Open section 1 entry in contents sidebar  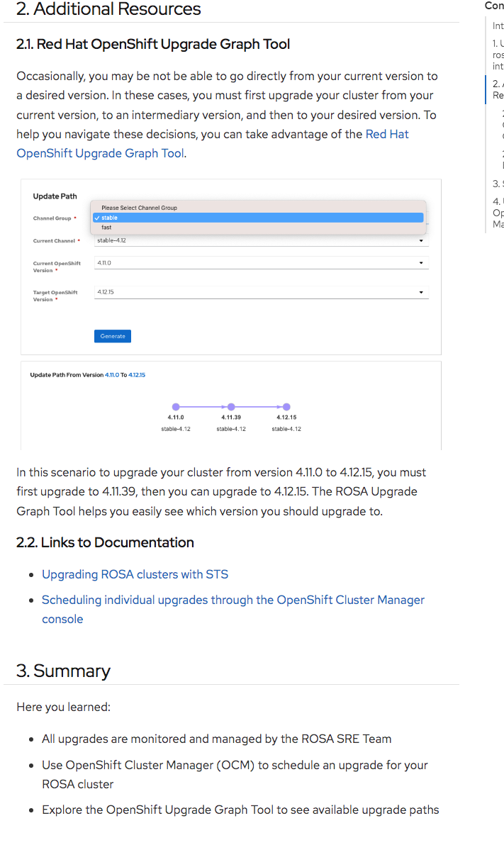click(x=498, y=54)
